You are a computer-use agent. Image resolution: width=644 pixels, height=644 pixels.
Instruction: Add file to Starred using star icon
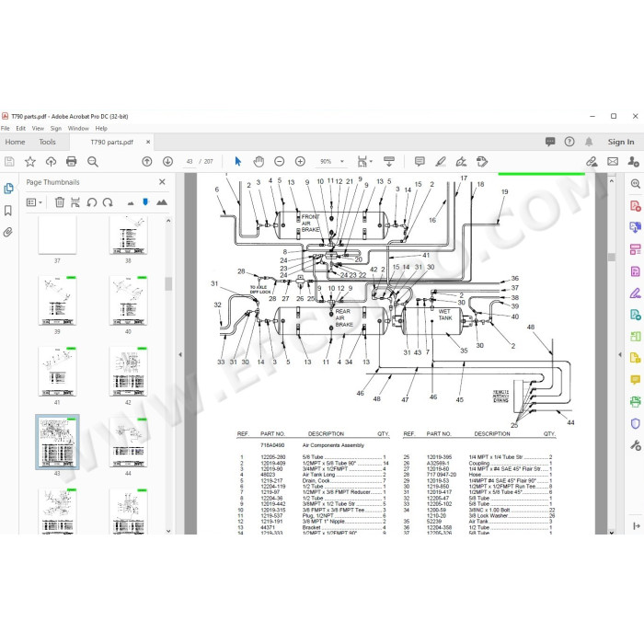point(30,161)
